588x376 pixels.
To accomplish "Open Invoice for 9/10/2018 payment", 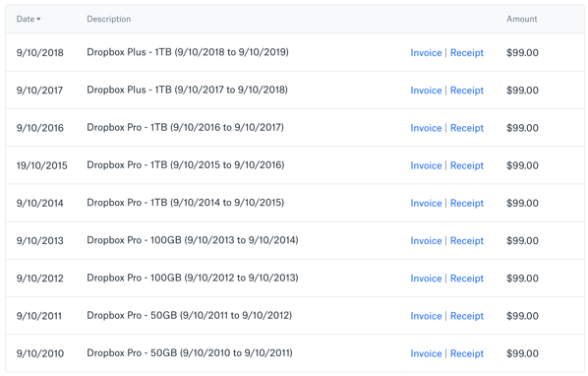I will click(x=426, y=53).
